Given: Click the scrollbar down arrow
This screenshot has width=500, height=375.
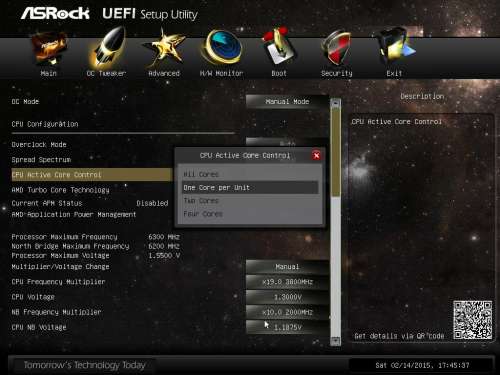Looking at the screenshot, I should tap(336, 341).
